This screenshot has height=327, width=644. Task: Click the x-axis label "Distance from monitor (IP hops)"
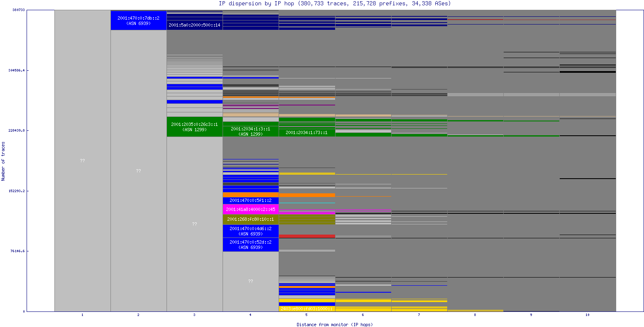(335, 325)
